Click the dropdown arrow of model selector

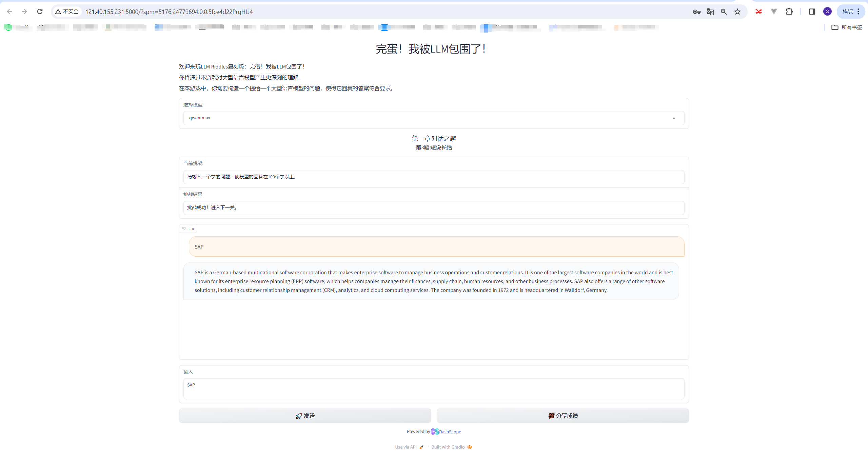coord(674,118)
